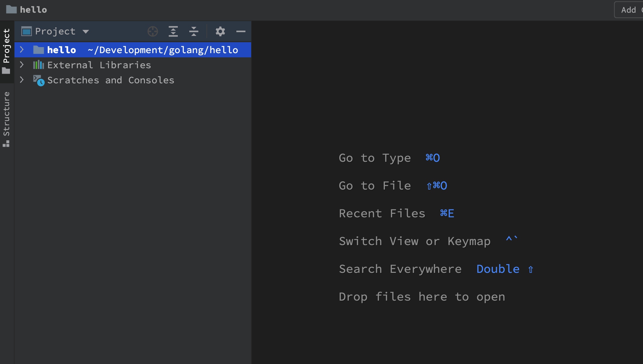Click the hello folder icon in tree
This screenshot has height=364, width=643.
point(39,50)
